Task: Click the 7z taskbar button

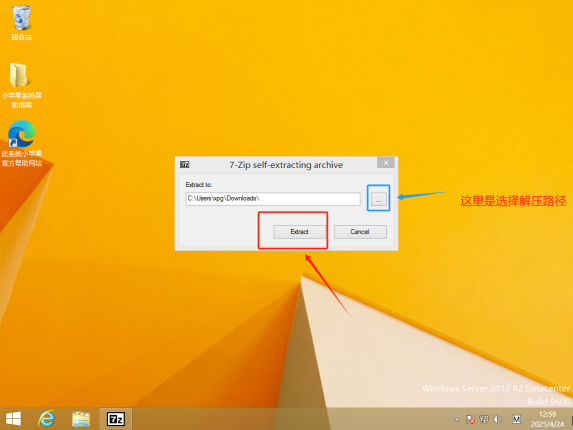Action: coord(116,419)
